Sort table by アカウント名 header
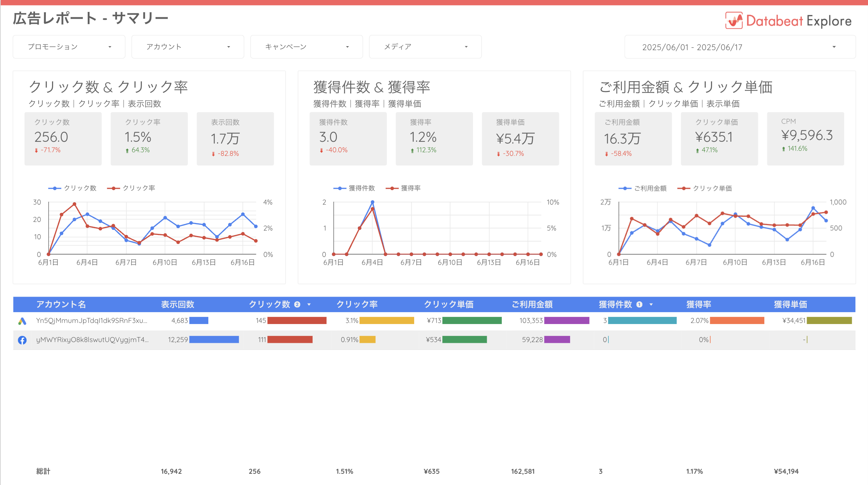 61,305
